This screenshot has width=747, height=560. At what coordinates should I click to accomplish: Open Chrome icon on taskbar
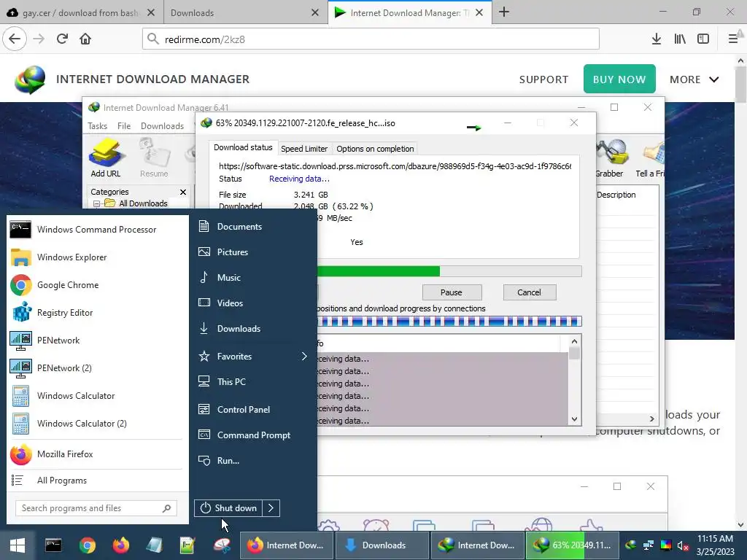88,545
